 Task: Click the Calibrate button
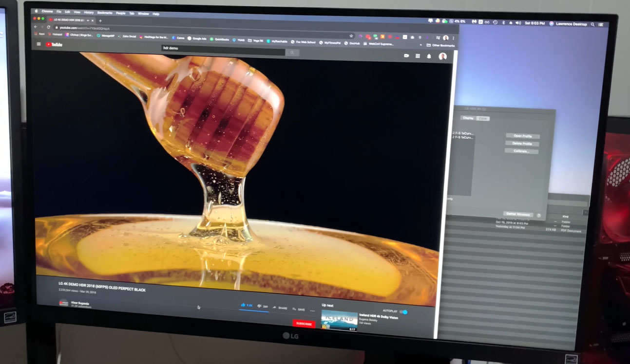(522, 151)
